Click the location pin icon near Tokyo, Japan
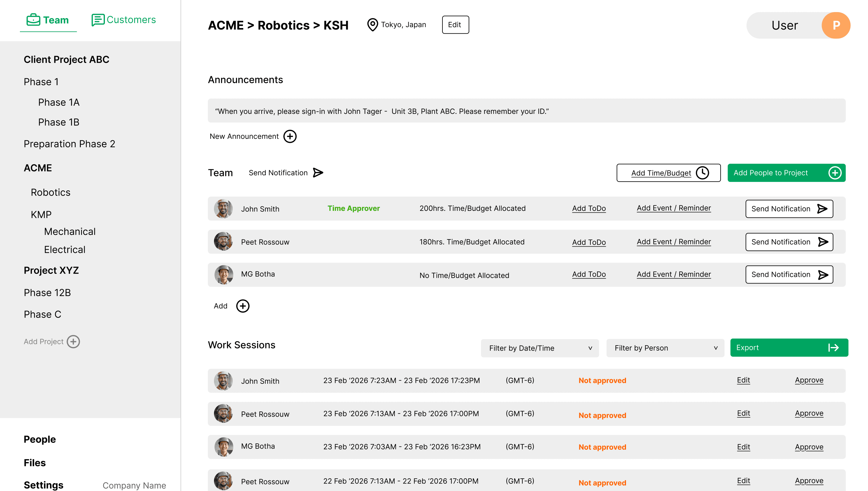This screenshot has width=868, height=491. [x=372, y=25]
